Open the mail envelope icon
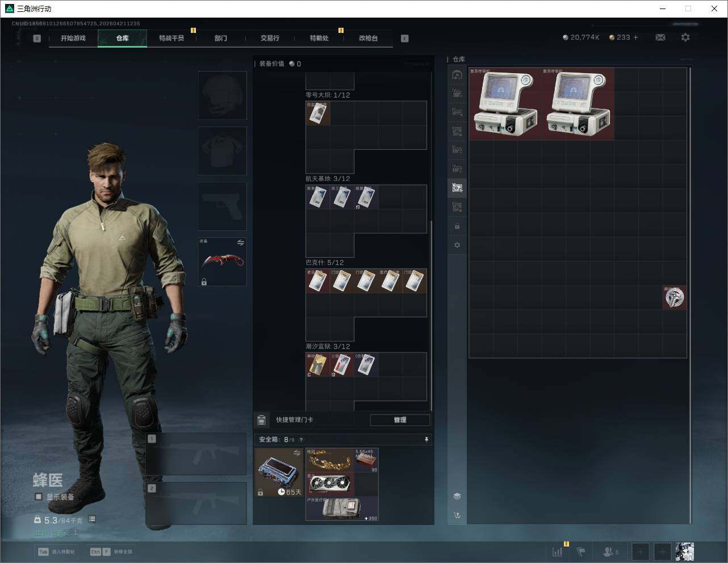Screen dimensions: 728x563 660,37
